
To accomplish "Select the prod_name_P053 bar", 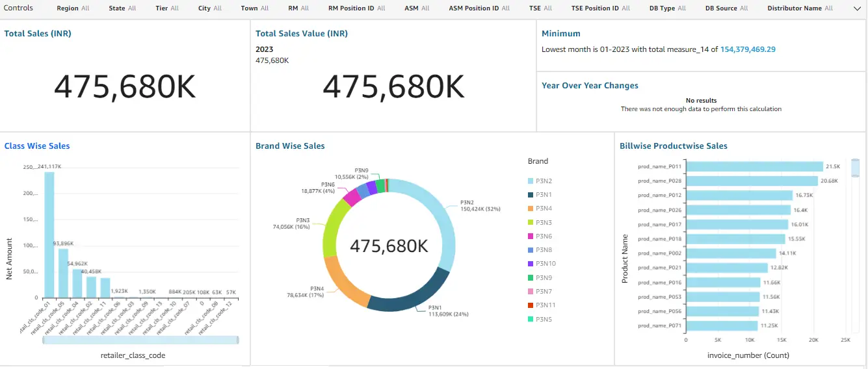I will 724,297.
